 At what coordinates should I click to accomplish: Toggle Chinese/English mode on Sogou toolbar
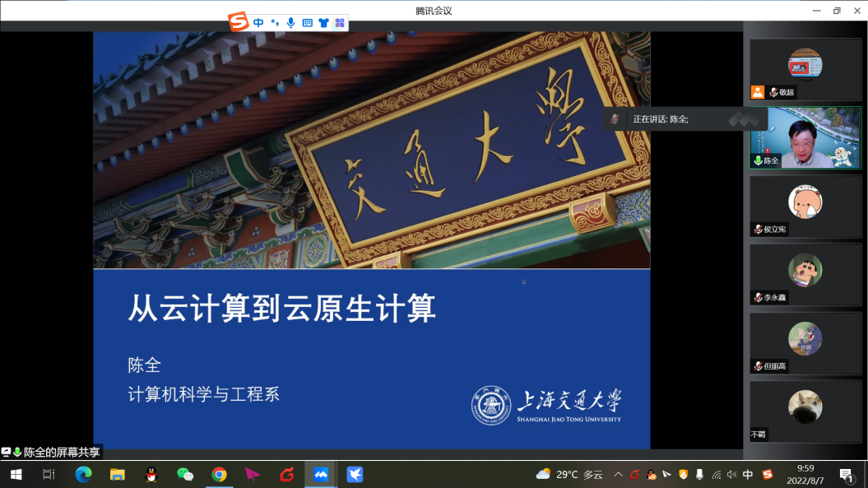tap(258, 23)
